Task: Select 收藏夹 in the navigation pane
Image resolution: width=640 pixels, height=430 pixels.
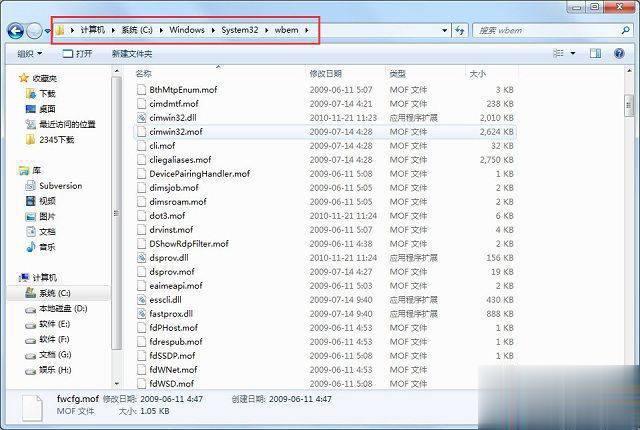Action: click(x=38, y=78)
